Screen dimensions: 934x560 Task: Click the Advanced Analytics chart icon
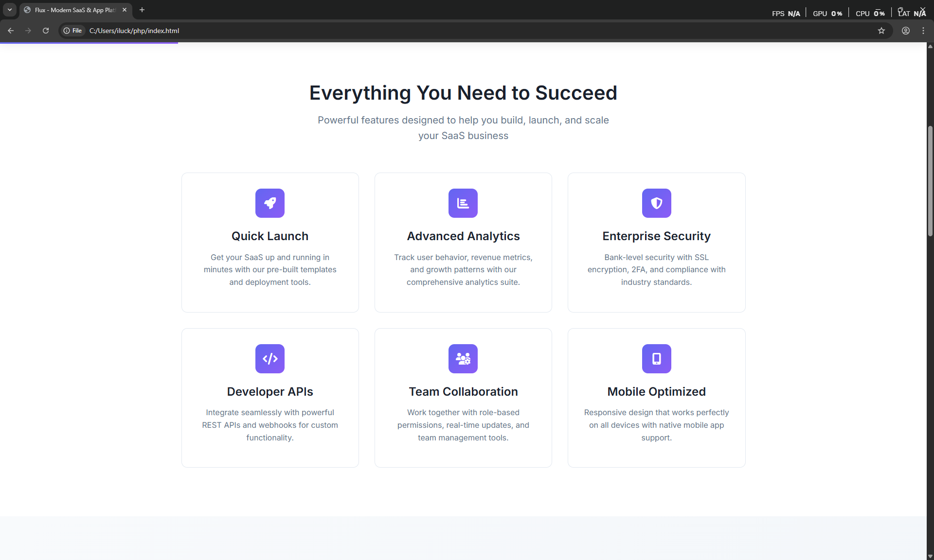pos(463,203)
